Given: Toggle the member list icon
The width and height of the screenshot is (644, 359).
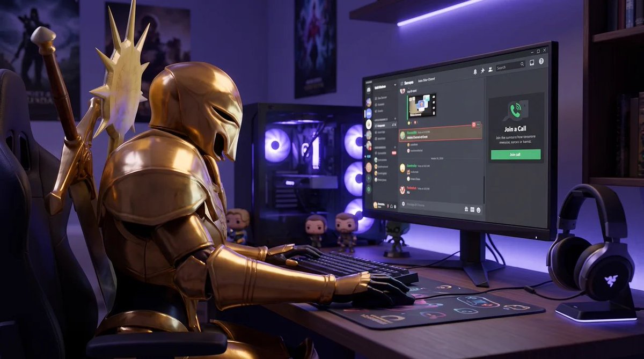Looking at the screenshot, I should tap(491, 69).
